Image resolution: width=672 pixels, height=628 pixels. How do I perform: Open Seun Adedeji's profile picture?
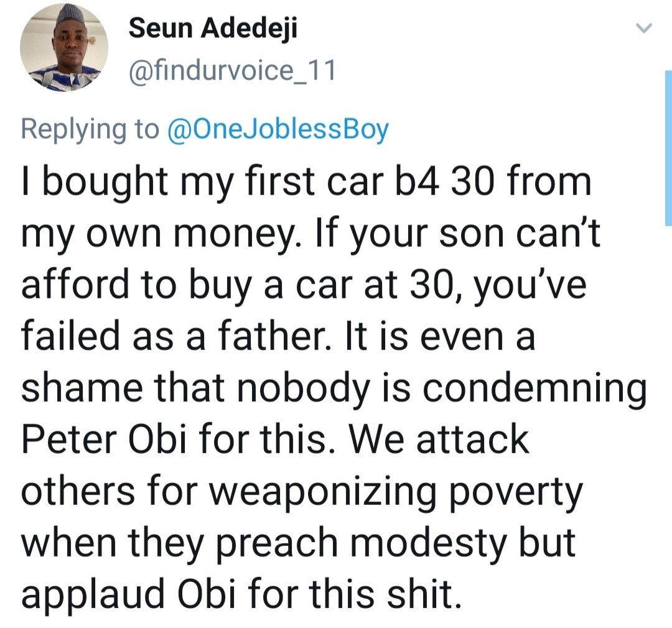point(64,47)
